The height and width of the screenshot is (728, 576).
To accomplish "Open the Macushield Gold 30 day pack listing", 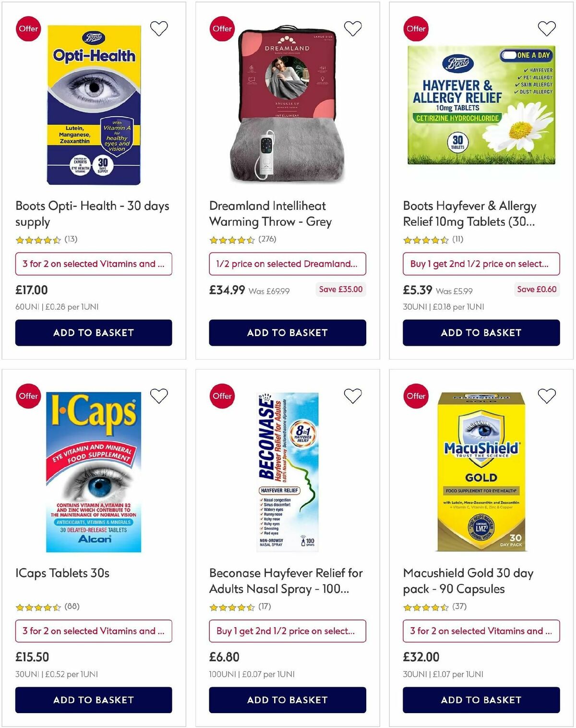I will tap(468, 581).
